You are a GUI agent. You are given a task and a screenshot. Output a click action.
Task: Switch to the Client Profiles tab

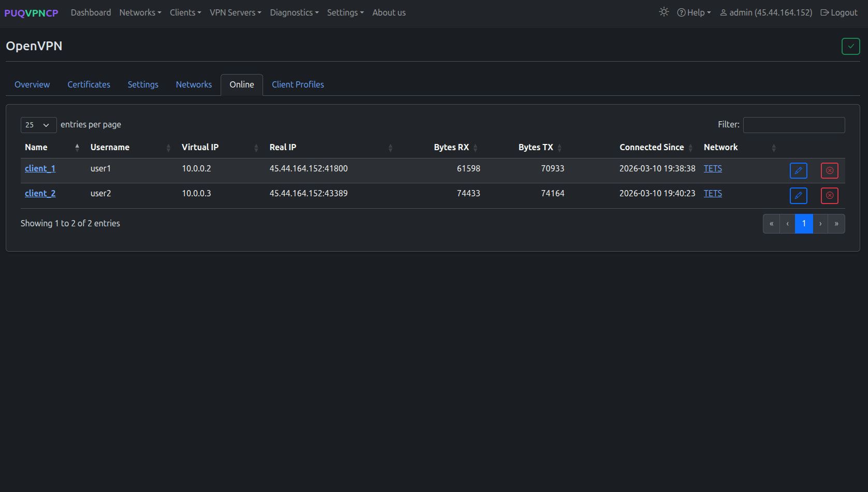tap(298, 84)
